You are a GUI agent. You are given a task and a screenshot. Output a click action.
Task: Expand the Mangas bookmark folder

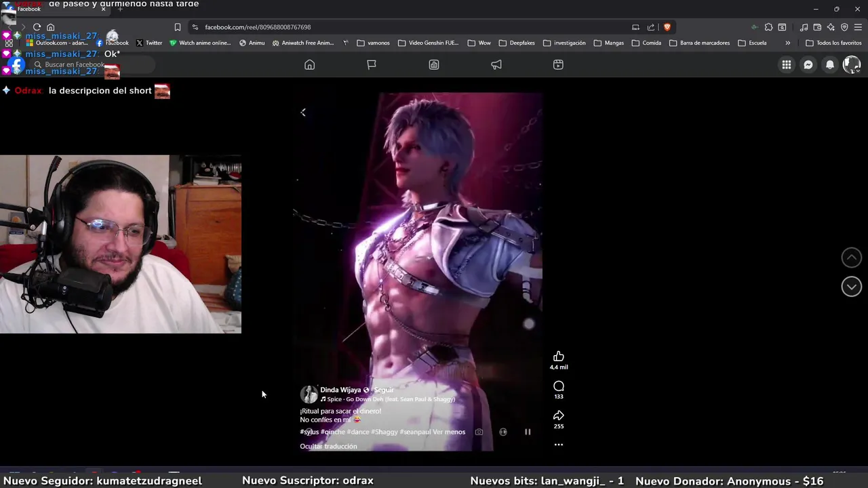609,43
